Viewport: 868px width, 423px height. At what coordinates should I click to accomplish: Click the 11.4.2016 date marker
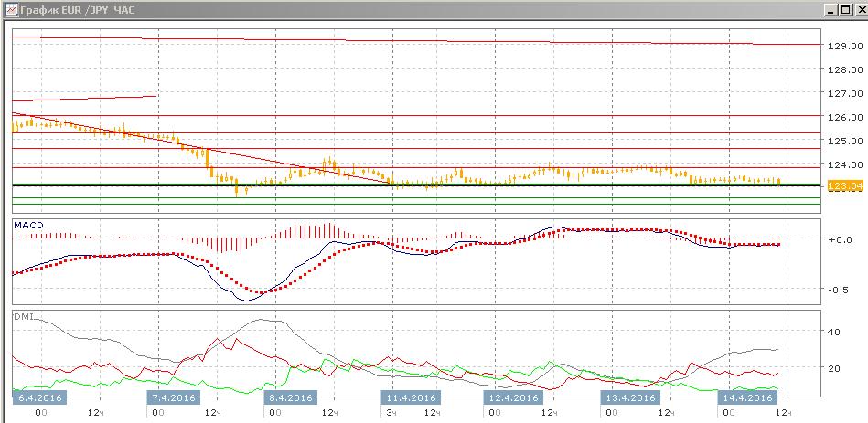pyautogui.click(x=410, y=397)
